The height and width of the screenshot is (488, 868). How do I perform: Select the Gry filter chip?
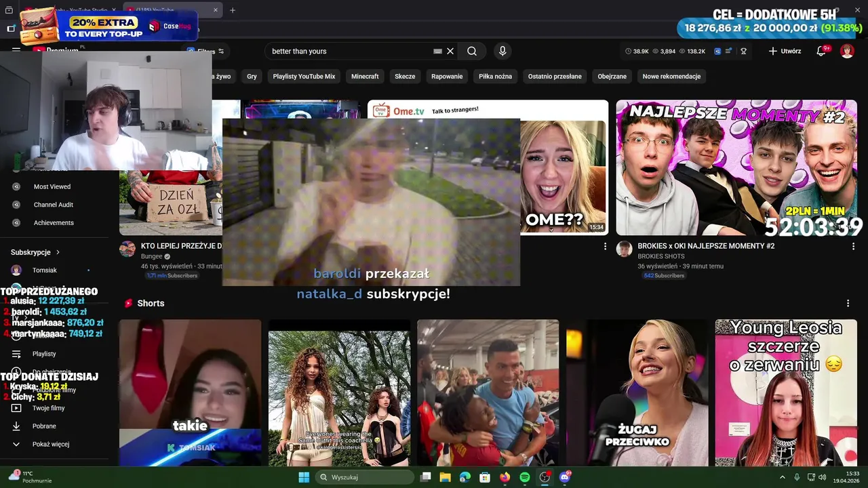click(x=252, y=77)
